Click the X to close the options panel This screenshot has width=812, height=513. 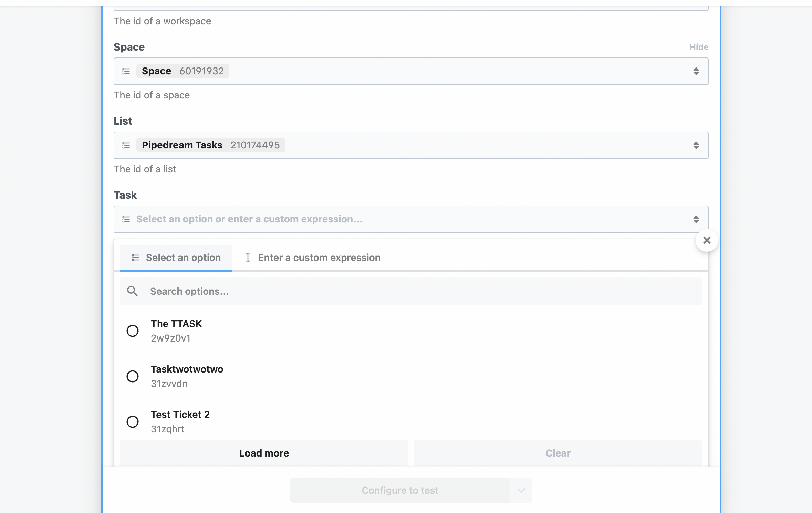tap(707, 240)
